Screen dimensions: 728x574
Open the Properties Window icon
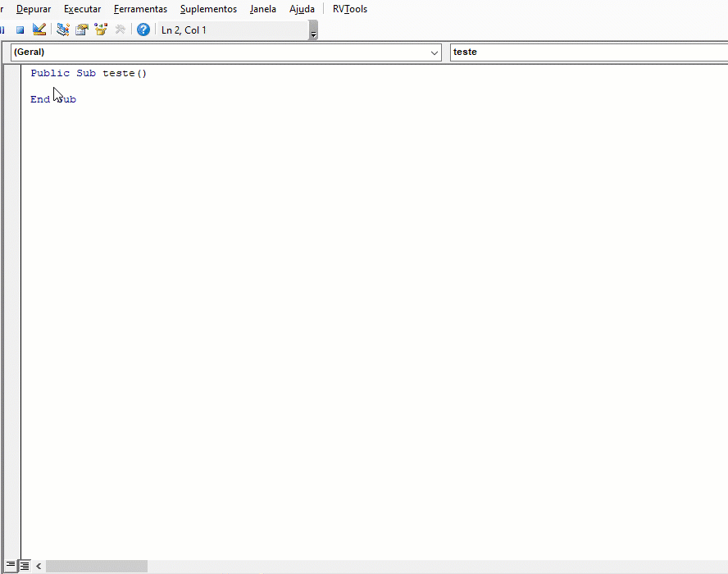pyautogui.click(x=82, y=29)
